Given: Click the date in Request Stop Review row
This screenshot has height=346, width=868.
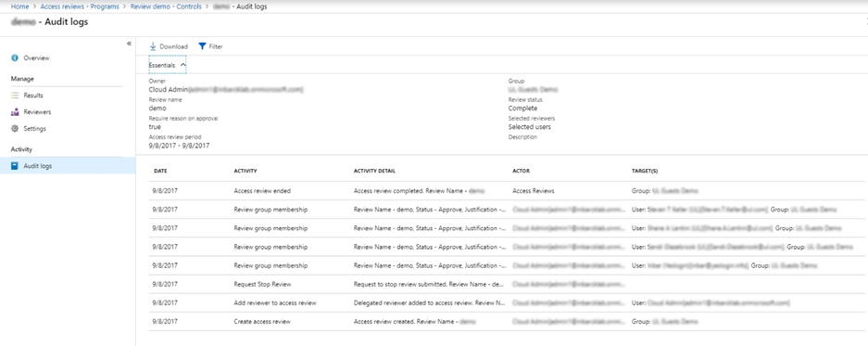Looking at the screenshot, I should tap(165, 284).
